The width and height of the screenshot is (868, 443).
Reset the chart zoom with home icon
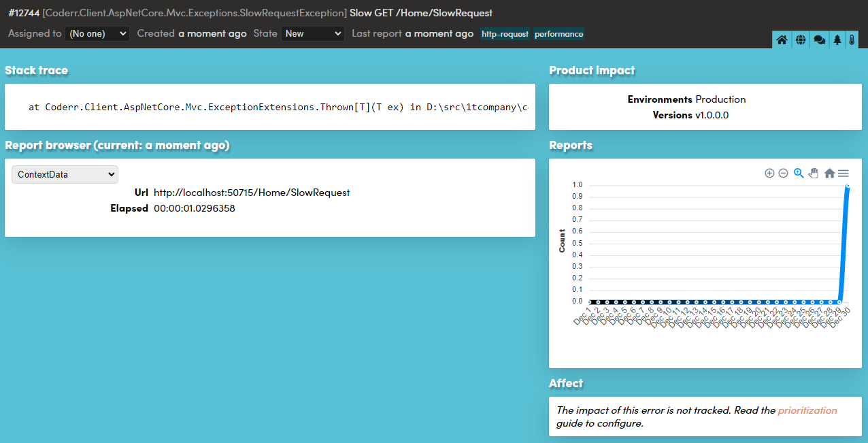pyautogui.click(x=829, y=174)
